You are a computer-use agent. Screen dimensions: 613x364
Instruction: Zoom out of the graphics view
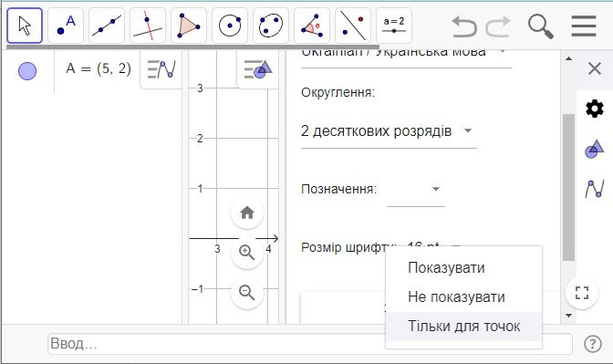tap(247, 293)
